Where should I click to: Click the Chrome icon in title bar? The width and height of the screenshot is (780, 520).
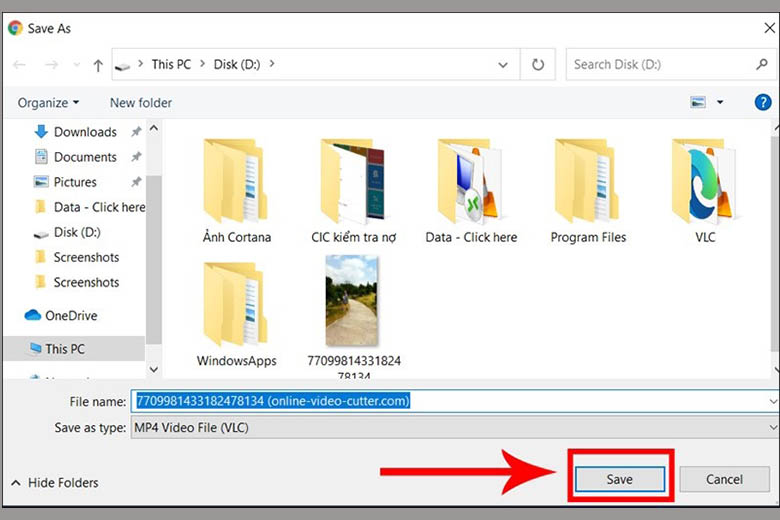point(15,28)
